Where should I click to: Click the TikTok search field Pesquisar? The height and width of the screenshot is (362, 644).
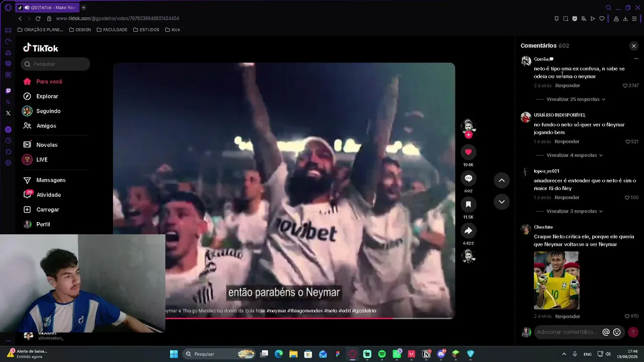click(55, 64)
